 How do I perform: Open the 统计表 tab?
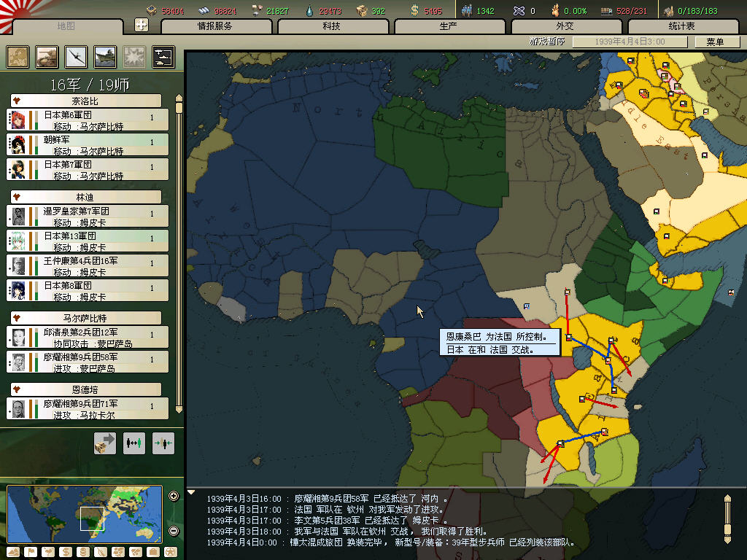[x=682, y=26]
